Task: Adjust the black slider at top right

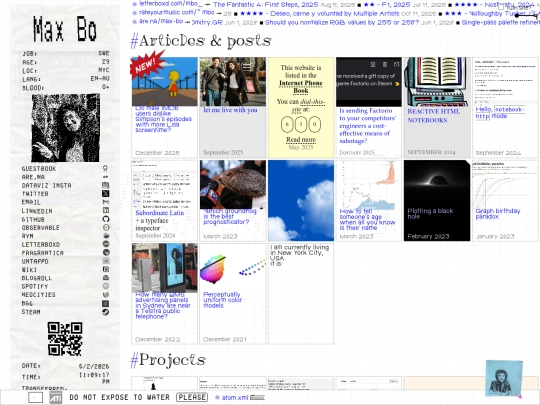Action: pyautogui.click(x=526, y=16)
